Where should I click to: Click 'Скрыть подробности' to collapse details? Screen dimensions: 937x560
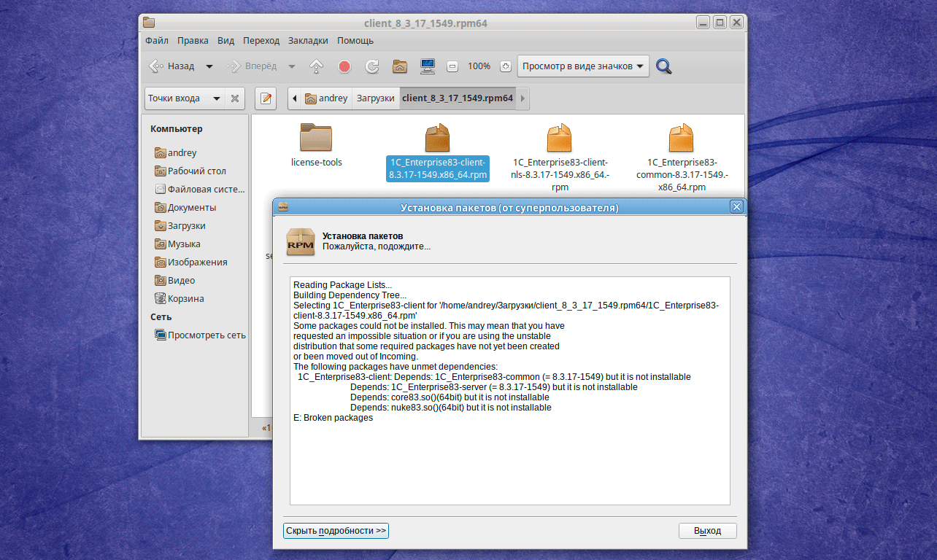[x=336, y=531]
